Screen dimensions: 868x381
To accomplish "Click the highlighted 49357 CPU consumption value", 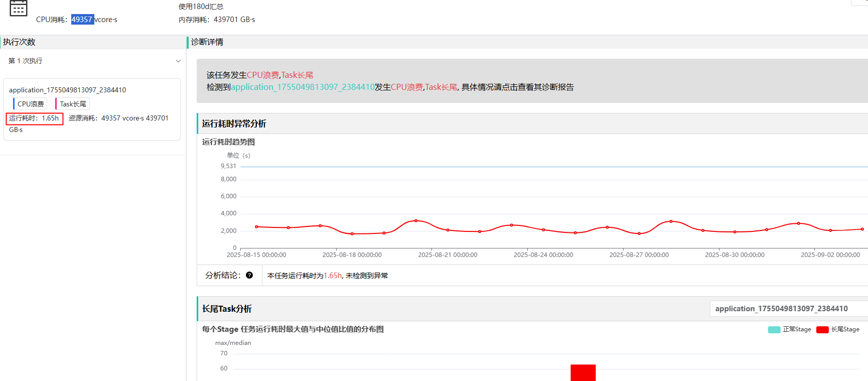I will tap(82, 20).
